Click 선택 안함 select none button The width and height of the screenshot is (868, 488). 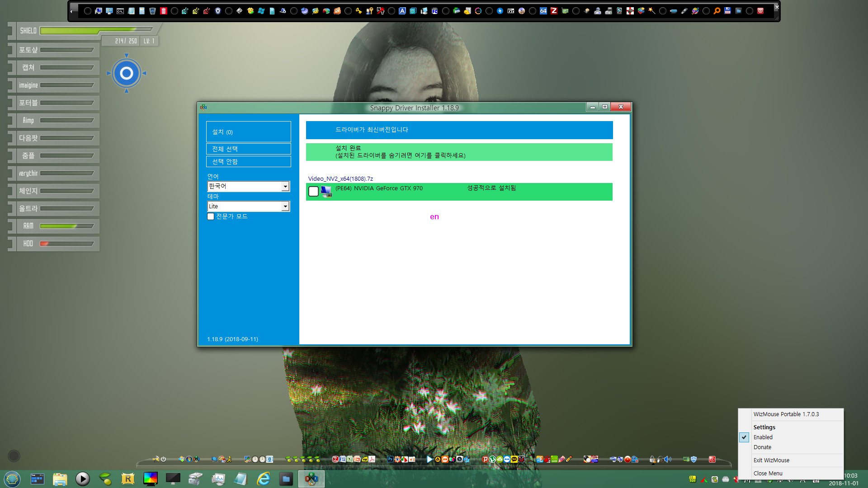pyautogui.click(x=249, y=161)
